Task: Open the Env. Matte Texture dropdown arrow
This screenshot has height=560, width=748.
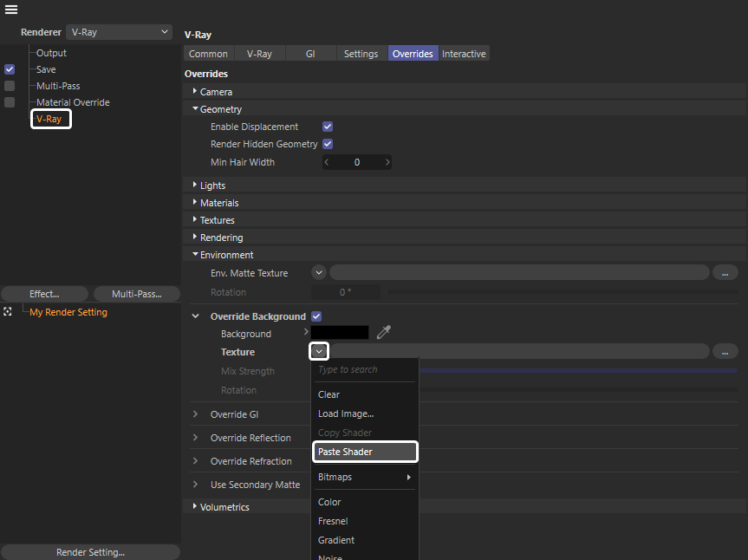Action: click(x=319, y=273)
